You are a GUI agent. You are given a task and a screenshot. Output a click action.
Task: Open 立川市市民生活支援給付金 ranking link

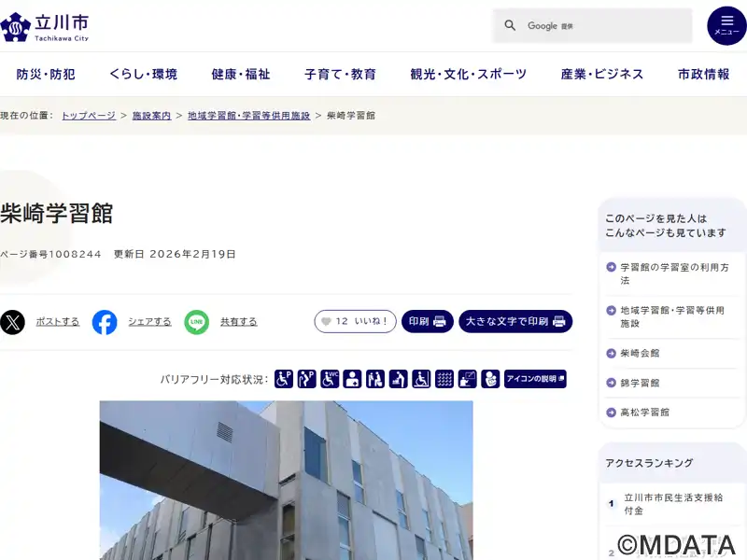(x=673, y=504)
